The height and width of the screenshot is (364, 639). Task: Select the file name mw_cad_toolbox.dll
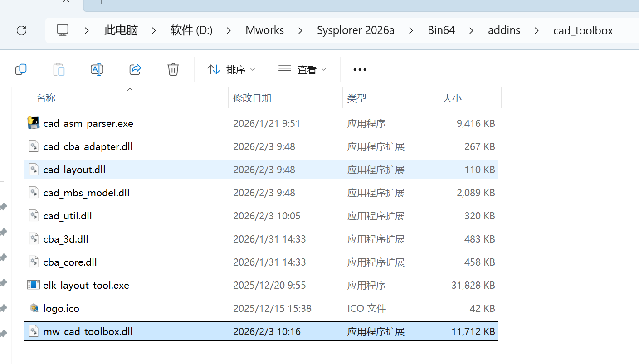88,331
